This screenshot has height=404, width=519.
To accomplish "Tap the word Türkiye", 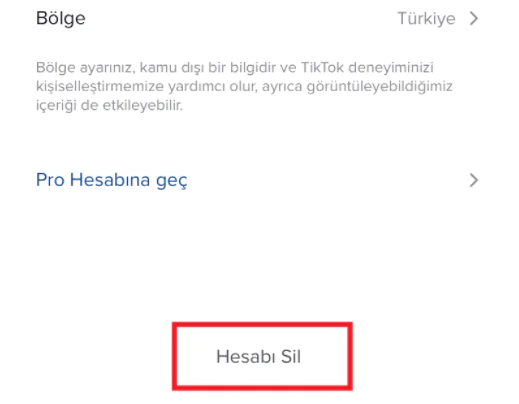I will click(426, 18).
